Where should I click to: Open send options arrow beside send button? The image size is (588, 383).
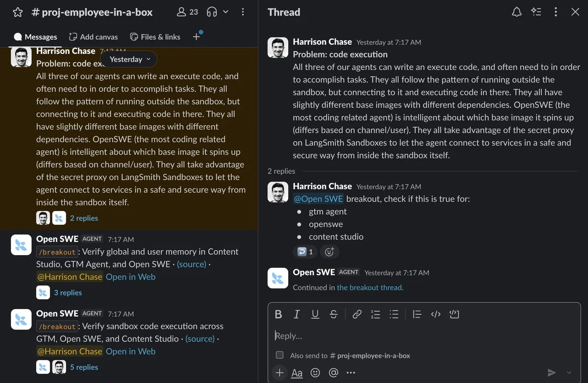[569, 373]
